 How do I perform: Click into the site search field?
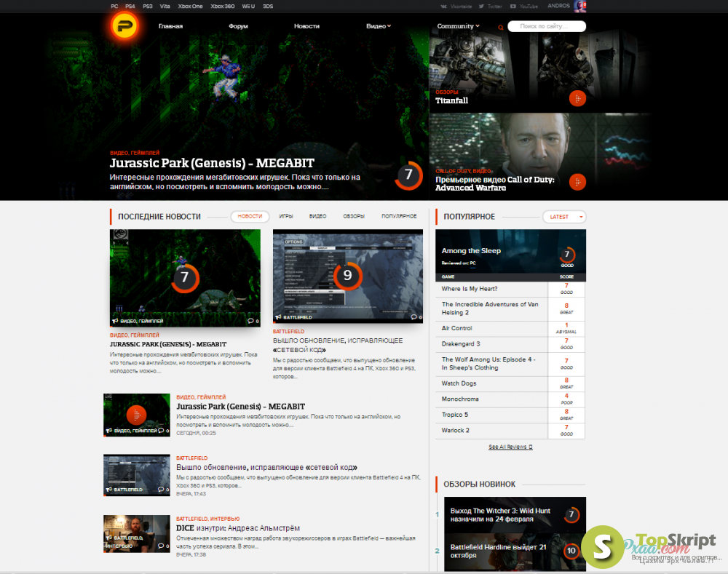(x=547, y=26)
